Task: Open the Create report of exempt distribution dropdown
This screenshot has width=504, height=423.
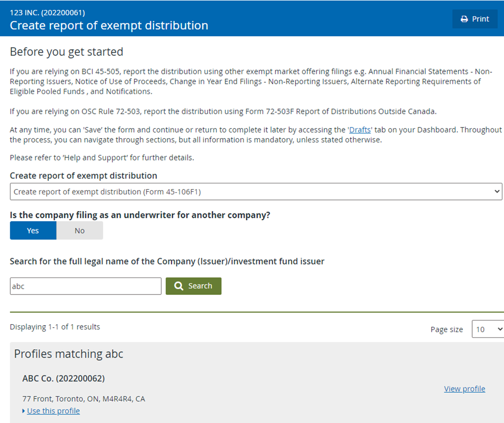Action: (x=256, y=192)
